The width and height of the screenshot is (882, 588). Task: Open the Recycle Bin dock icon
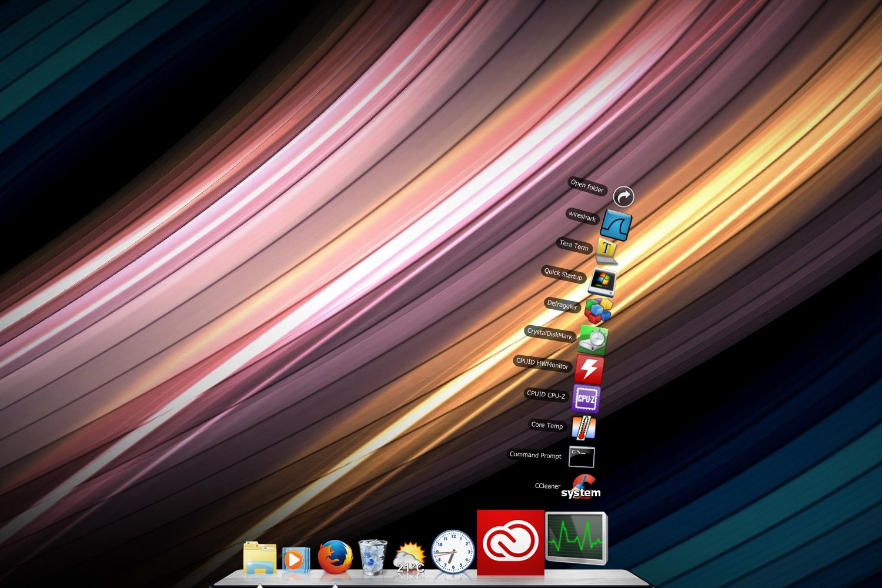[373, 557]
